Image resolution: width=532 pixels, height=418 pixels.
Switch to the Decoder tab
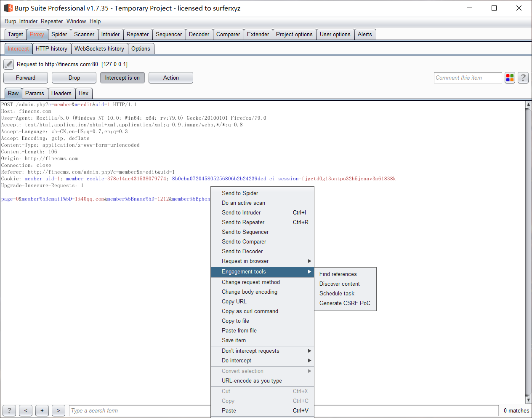pos(199,35)
